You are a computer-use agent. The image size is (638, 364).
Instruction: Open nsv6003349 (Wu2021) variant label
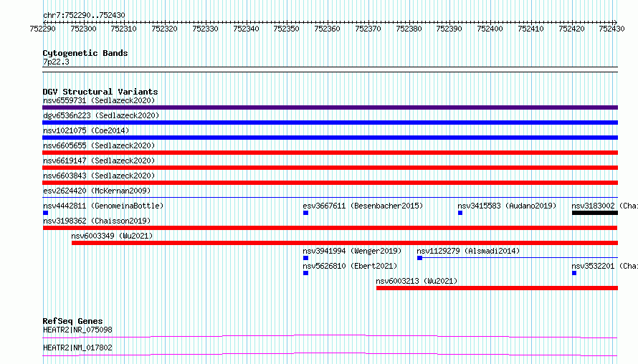click(x=112, y=236)
